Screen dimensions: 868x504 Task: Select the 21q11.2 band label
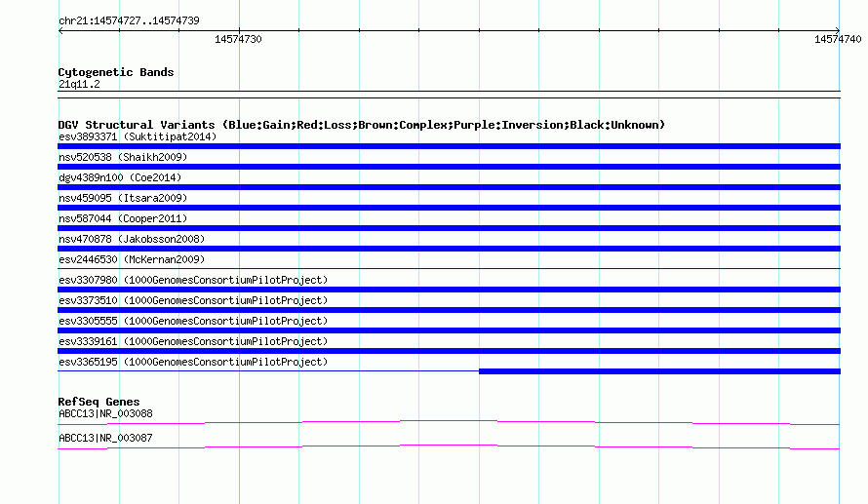79,84
